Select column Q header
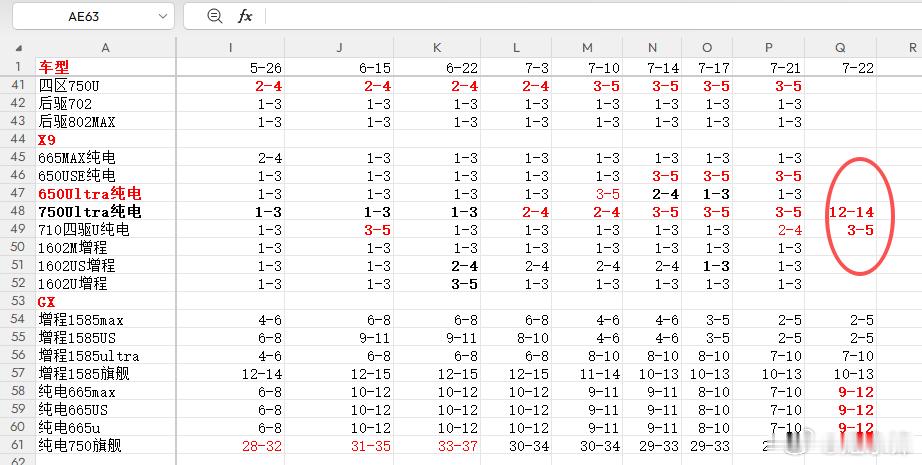 (x=840, y=48)
